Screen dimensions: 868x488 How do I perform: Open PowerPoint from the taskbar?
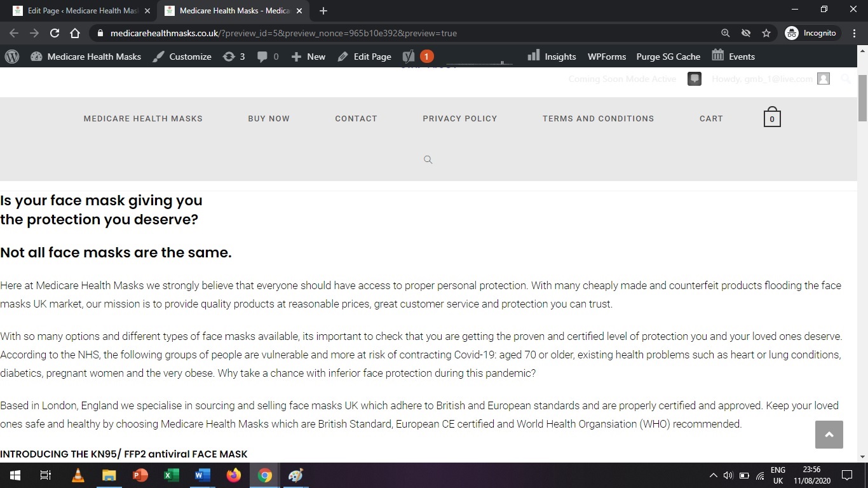coord(140,475)
